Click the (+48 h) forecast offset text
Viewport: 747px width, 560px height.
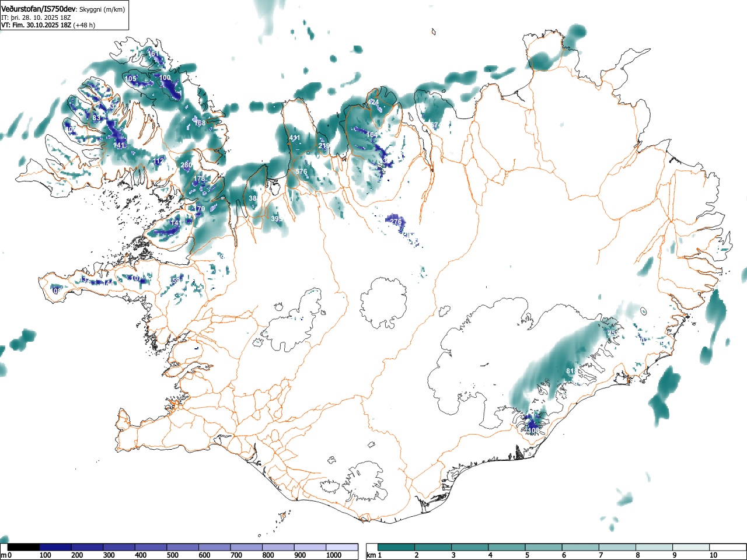pyautogui.click(x=84, y=25)
